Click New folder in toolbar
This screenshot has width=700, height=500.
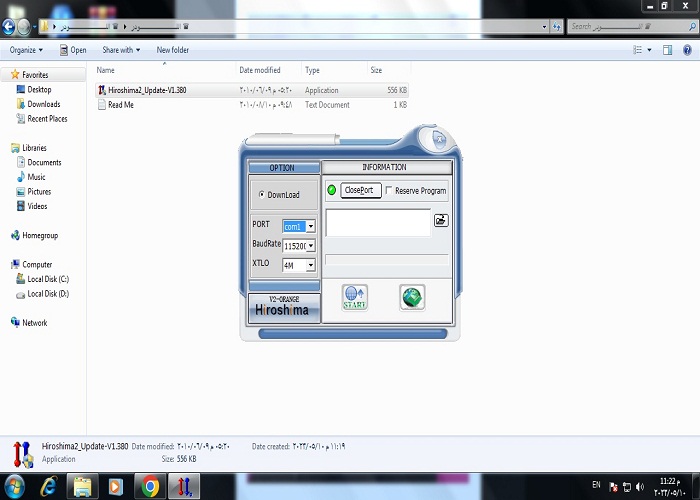173,50
